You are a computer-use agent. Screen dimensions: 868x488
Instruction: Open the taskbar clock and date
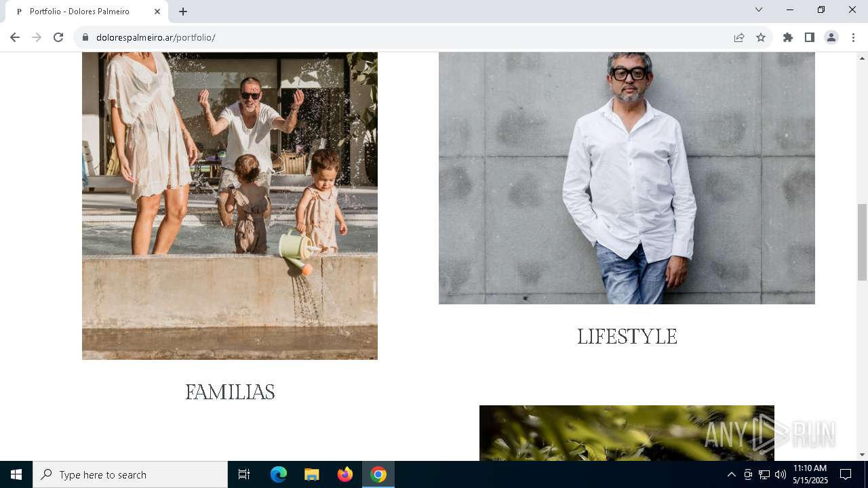pos(810,474)
